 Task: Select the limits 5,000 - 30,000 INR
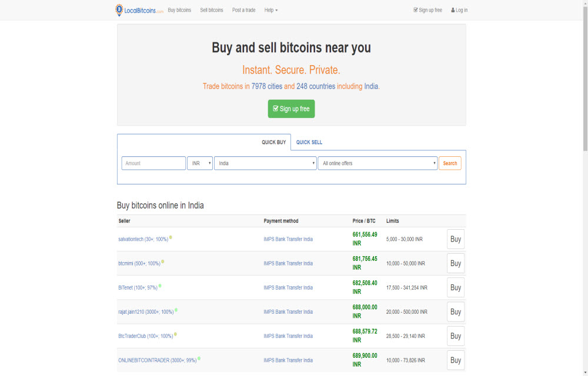point(405,239)
